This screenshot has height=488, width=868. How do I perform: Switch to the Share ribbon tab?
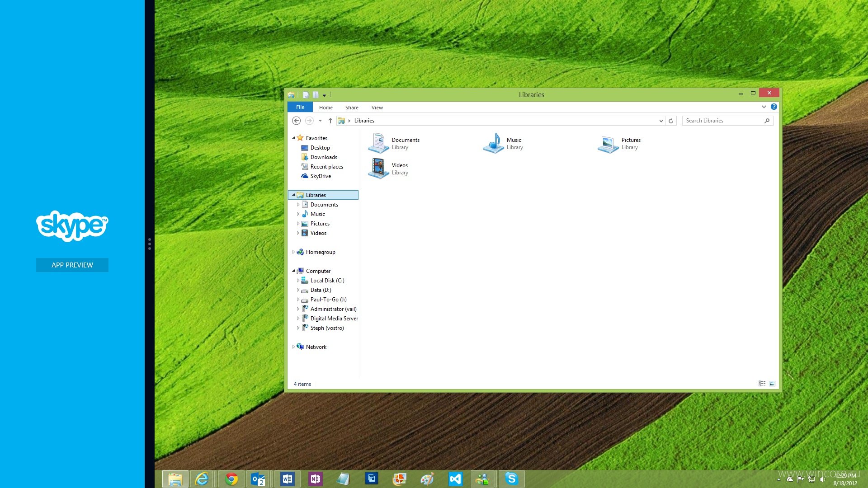coord(352,108)
